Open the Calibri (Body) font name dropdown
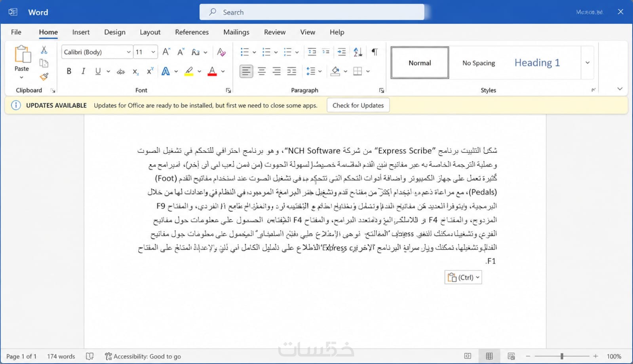633x364 pixels. click(129, 52)
